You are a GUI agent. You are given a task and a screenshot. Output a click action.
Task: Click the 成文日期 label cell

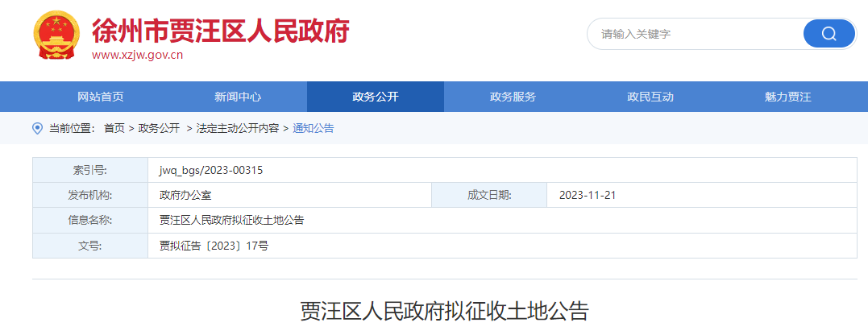point(489,195)
